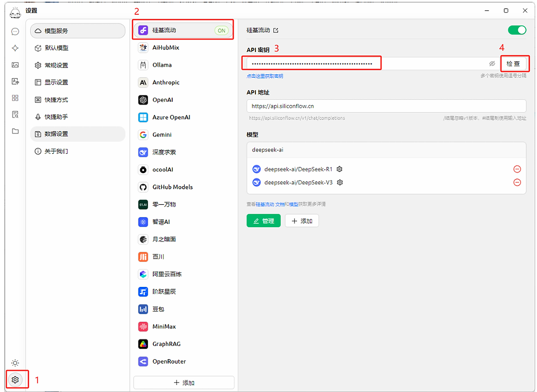Image resolution: width=537 pixels, height=392 pixels.
Task: Click 添加 at bottom of provider list
Action: [184, 383]
